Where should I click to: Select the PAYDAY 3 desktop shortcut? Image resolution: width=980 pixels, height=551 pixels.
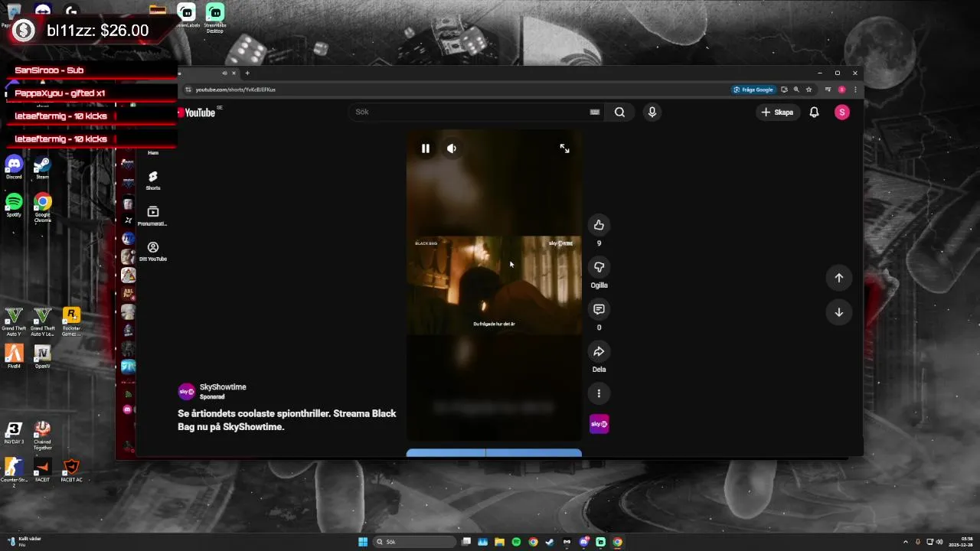14,433
